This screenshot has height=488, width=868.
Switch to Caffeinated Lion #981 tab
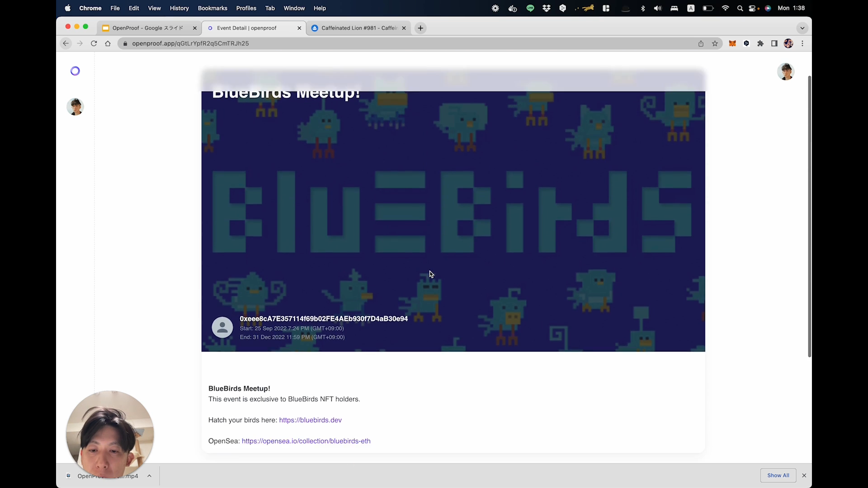point(359,28)
